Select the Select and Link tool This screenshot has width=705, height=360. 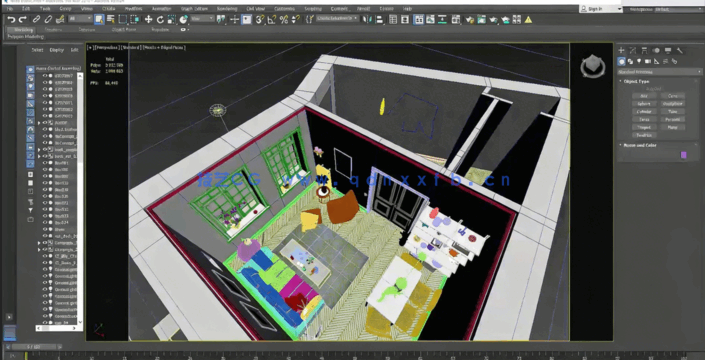[37, 19]
